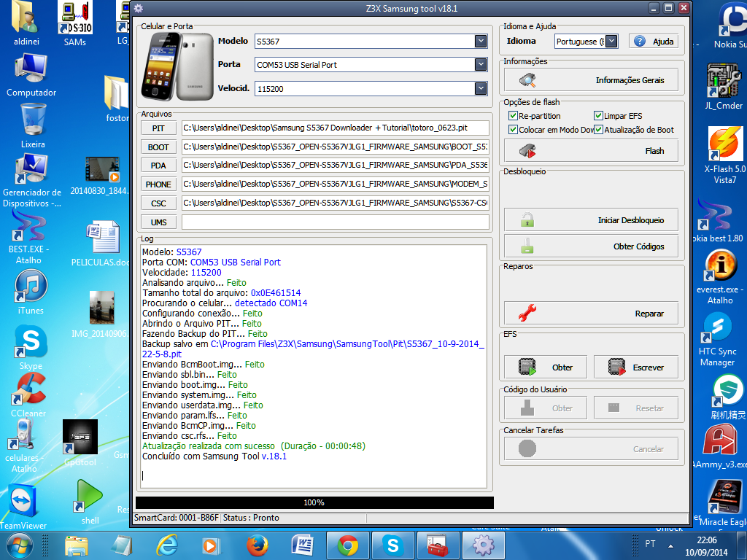This screenshot has width=747, height=560.
Task: Click EFS Obter chip button
Action: pos(546,367)
